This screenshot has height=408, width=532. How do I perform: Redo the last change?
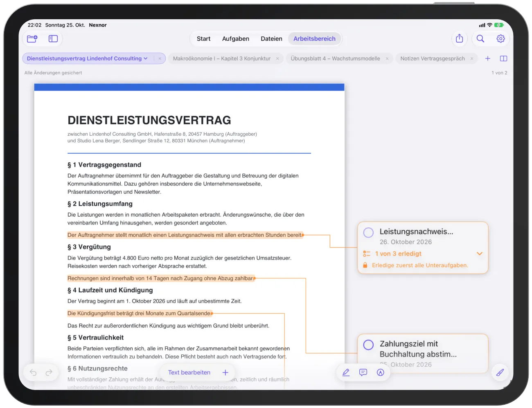coord(49,372)
